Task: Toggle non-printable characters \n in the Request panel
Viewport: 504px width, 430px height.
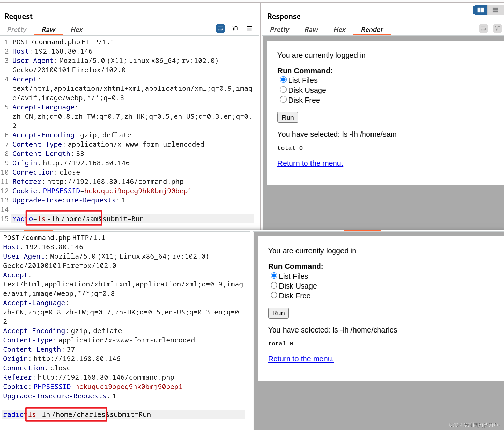Action: pyautogui.click(x=235, y=28)
